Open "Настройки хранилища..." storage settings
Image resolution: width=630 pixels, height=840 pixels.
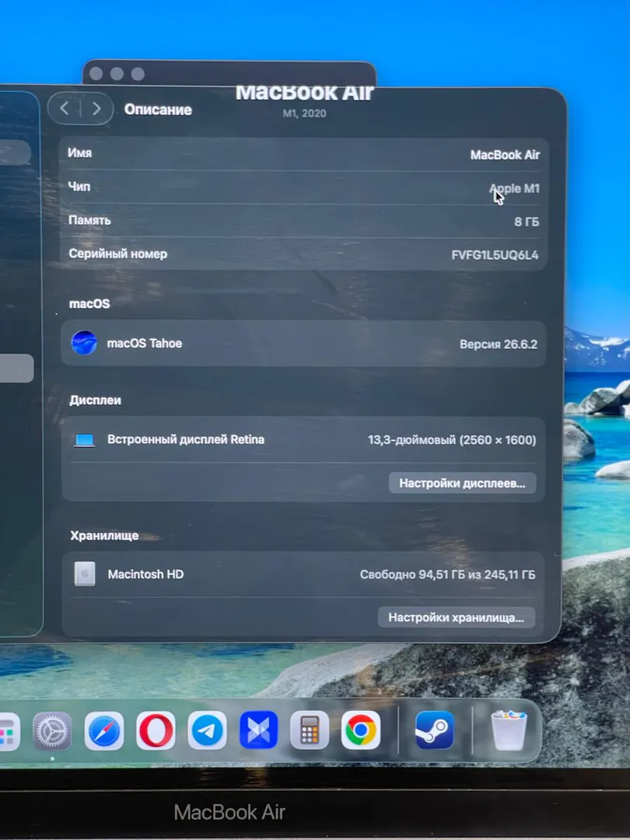click(457, 618)
